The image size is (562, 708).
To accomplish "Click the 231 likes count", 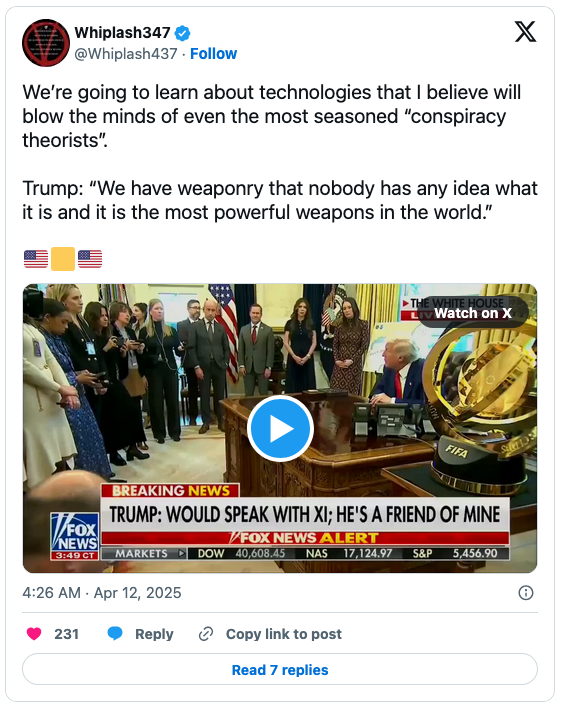I will click(66, 634).
